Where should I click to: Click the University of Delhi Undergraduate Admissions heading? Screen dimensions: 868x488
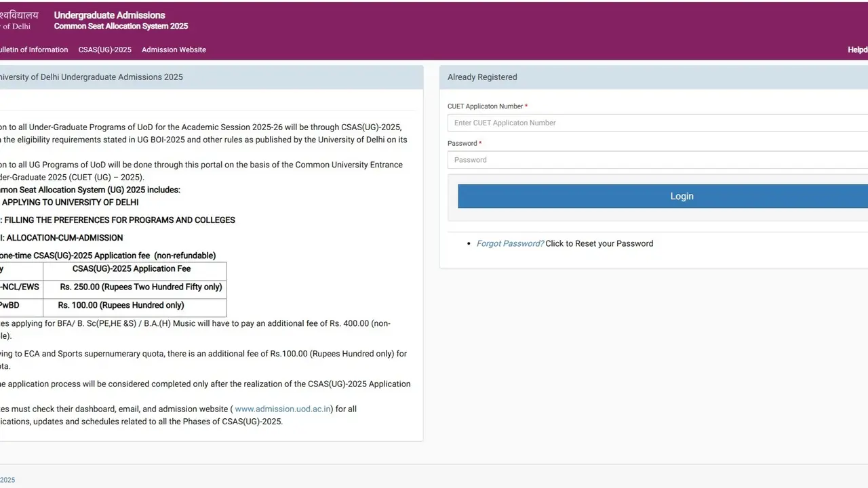point(92,77)
